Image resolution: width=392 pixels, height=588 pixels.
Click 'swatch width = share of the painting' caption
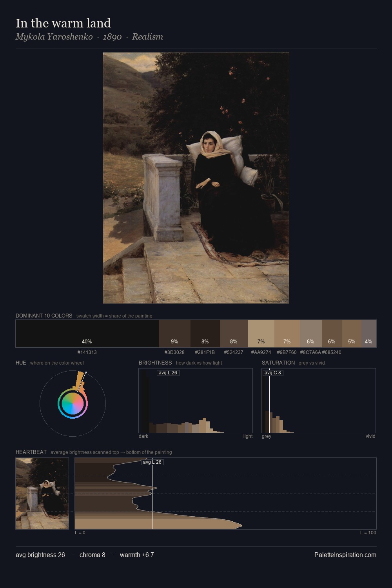pyautogui.click(x=114, y=316)
